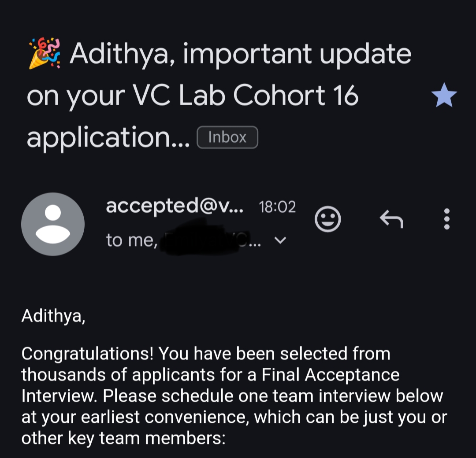Open the three-dot message options menu
Screen dimensions: 476x458
coord(446,219)
